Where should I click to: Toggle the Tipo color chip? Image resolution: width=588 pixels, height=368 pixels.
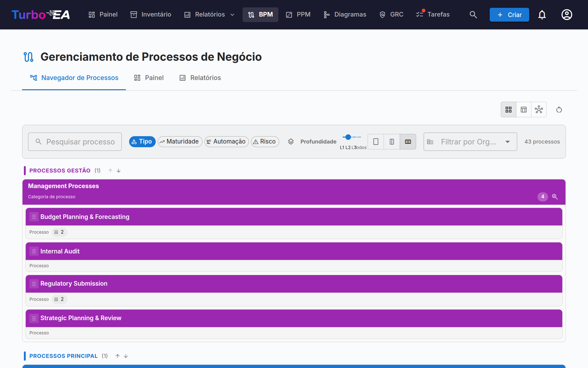pos(142,142)
